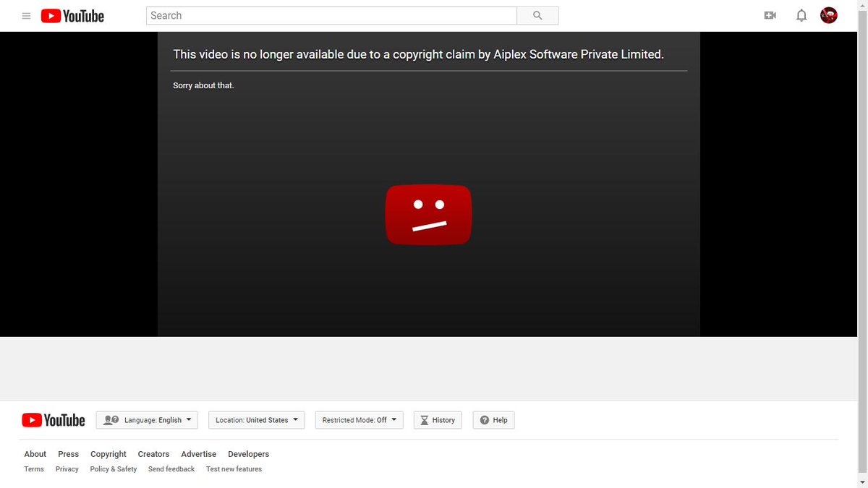Click the copyright claim message text
This screenshot has width=868, height=488.
click(x=418, y=54)
